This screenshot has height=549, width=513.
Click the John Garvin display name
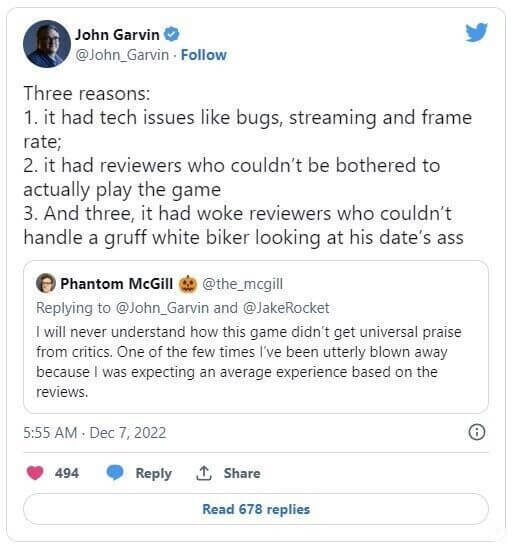tap(117, 35)
